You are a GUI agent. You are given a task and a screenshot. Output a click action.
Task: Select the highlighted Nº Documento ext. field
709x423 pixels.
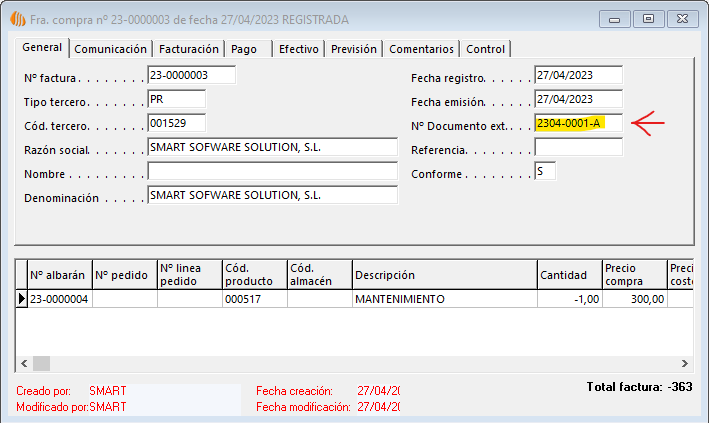coord(578,123)
